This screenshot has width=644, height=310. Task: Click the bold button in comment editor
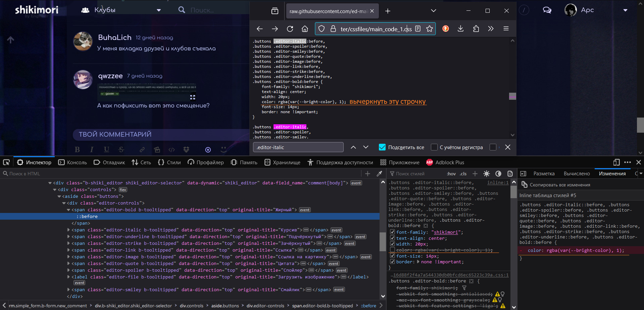pos(77,150)
